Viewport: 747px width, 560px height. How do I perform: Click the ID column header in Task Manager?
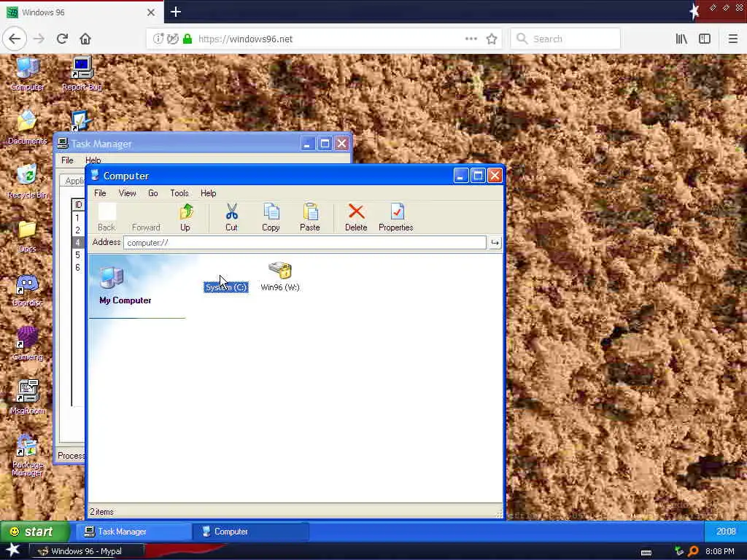[79, 205]
